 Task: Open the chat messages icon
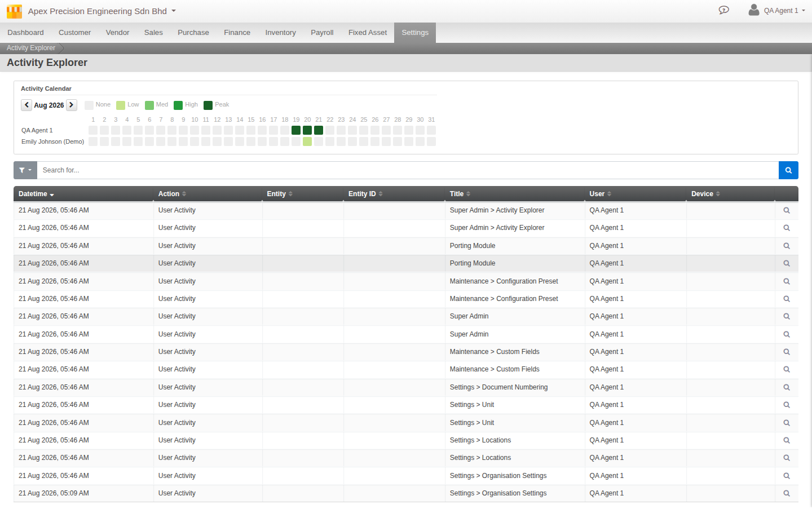pos(724,10)
